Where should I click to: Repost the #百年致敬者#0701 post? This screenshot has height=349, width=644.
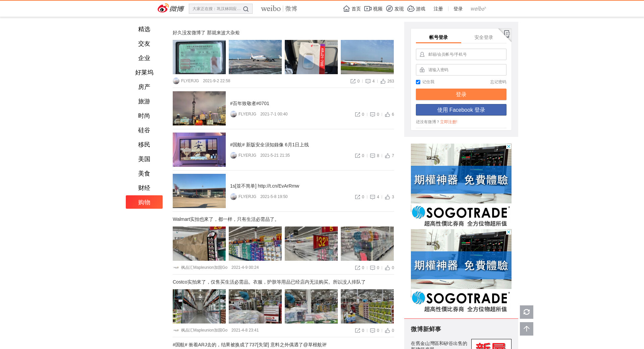[x=358, y=114]
